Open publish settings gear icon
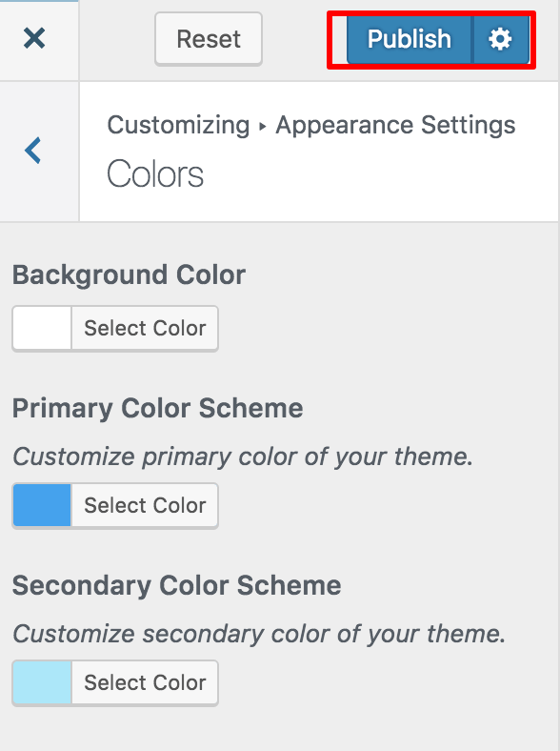The image size is (560, 751). (x=500, y=39)
